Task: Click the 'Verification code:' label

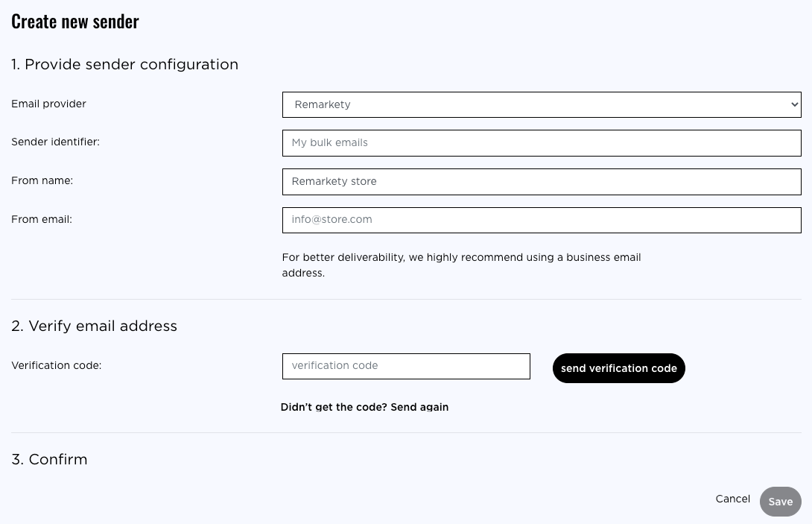Action: click(x=57, y=365)
